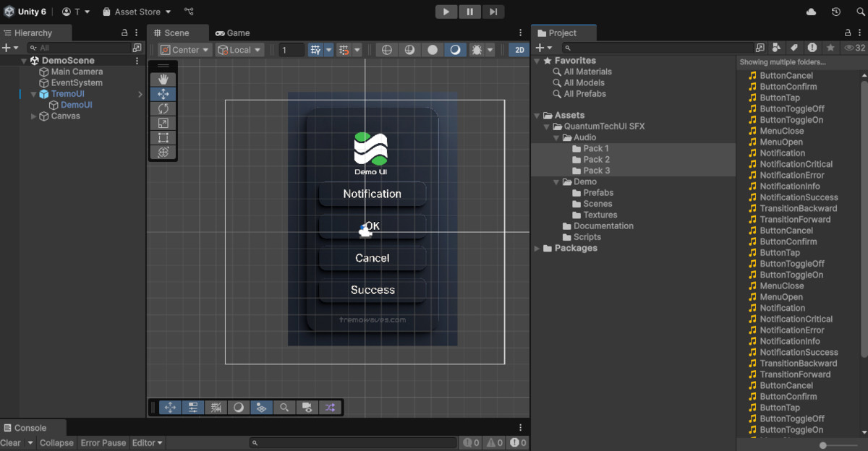Viewport: 868px width, 451px height.
Task: Select the Transform tool
Action: tap(163, 152)
